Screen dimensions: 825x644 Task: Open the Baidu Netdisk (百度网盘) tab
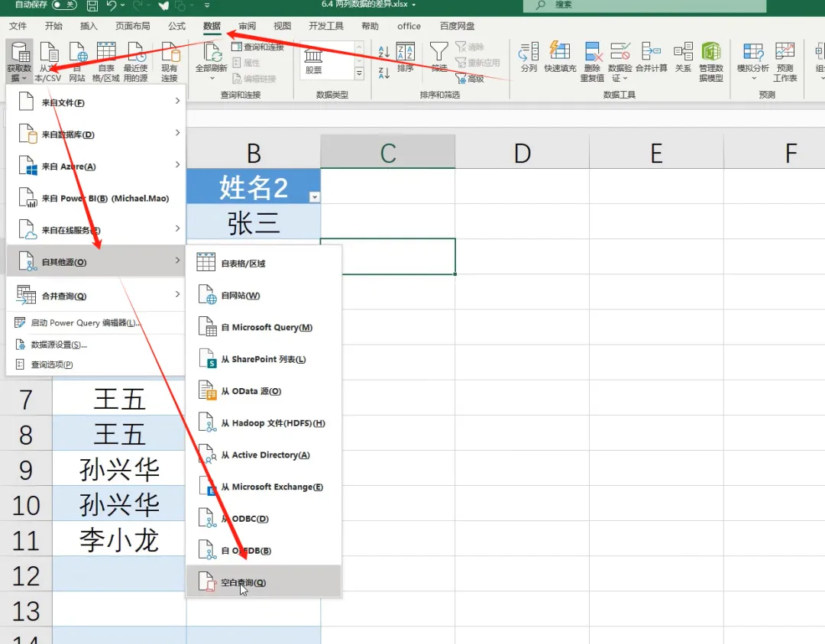pyautogui.click(x=458, y=26)
